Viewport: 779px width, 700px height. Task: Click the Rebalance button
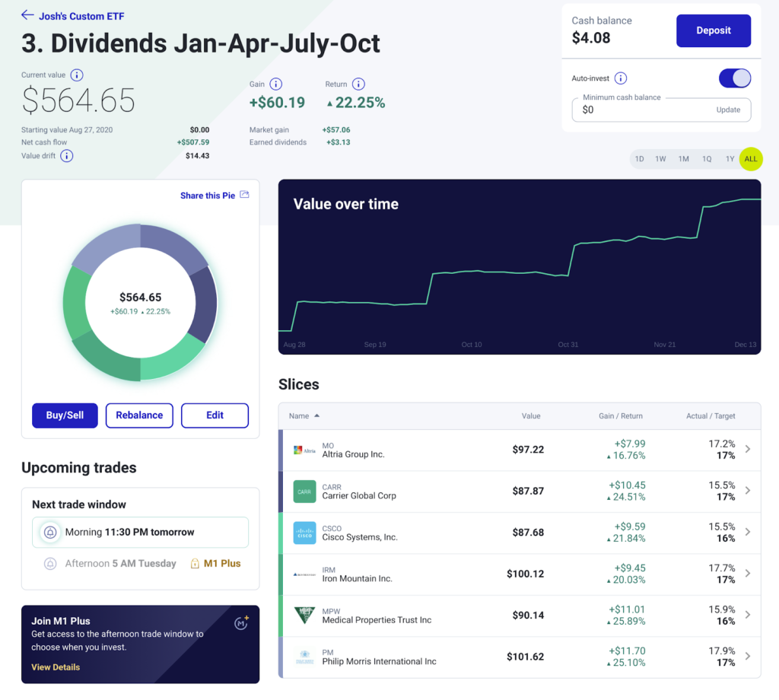[x=139, y=415]
